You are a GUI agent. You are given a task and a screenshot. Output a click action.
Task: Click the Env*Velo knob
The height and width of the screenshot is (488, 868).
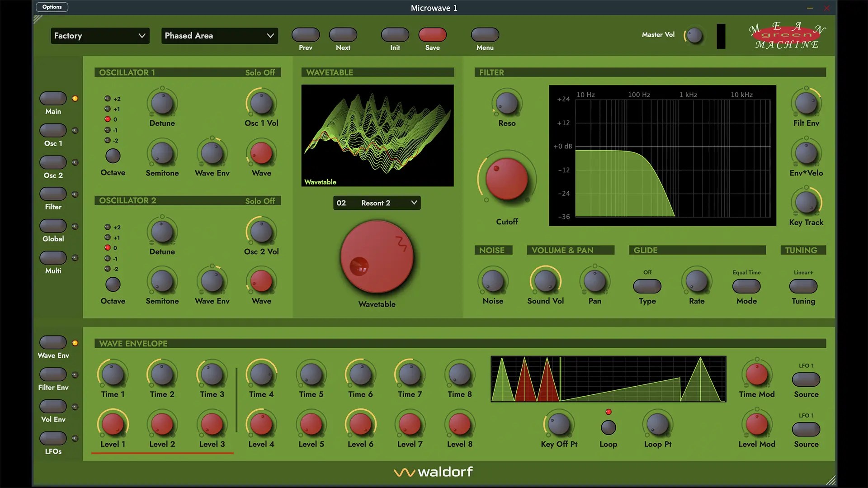click(x=806, y=153)
